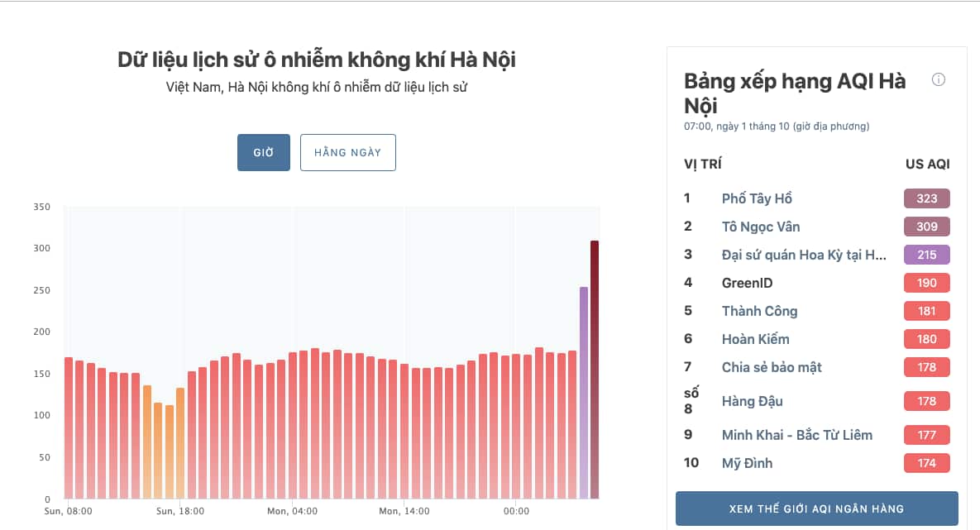Click the purple 215 AQI badge

[x=926, y=255]
